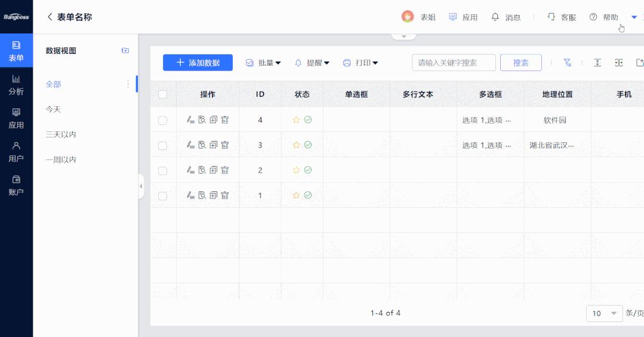This screenshot has width=644, height=337.
Task: Go back using arrow beside 表单名称
Action: coord(50,17)
